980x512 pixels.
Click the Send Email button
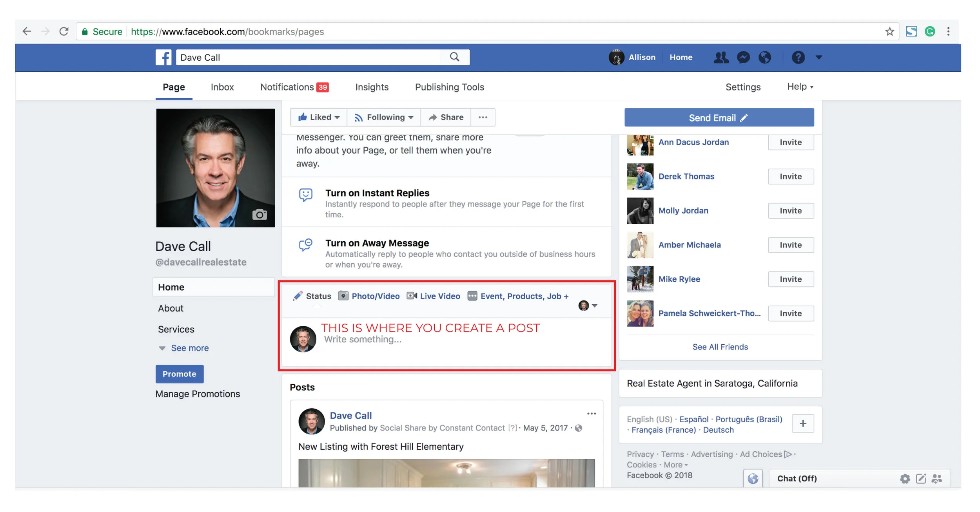pyautogui.click(x=719, y=118)
